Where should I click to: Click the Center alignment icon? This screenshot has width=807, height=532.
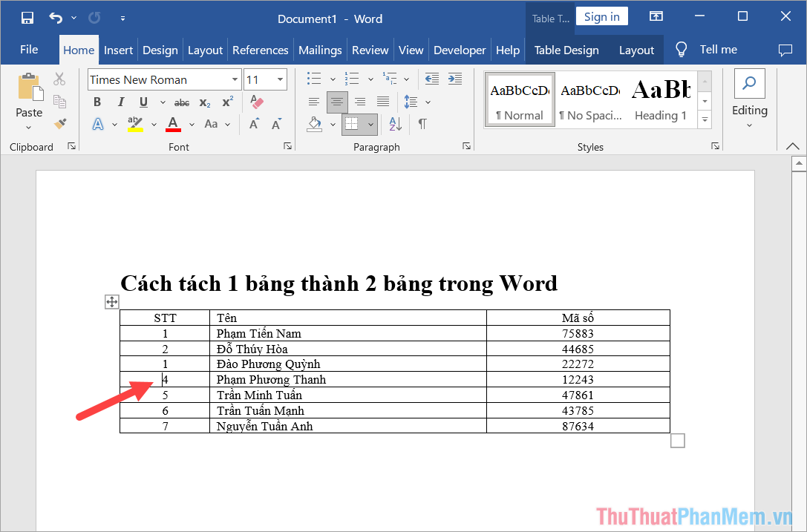336,102
